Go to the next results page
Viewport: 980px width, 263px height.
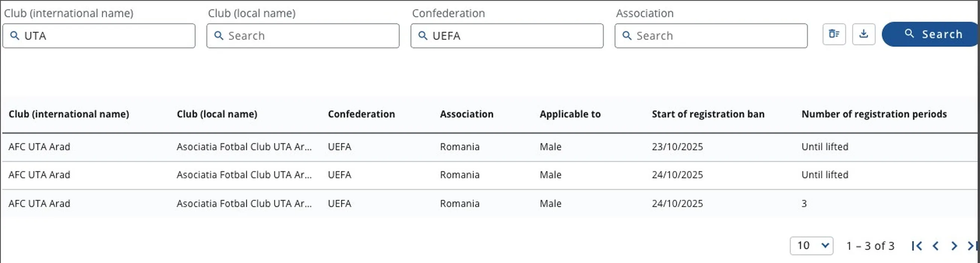[x=954, y=246]
